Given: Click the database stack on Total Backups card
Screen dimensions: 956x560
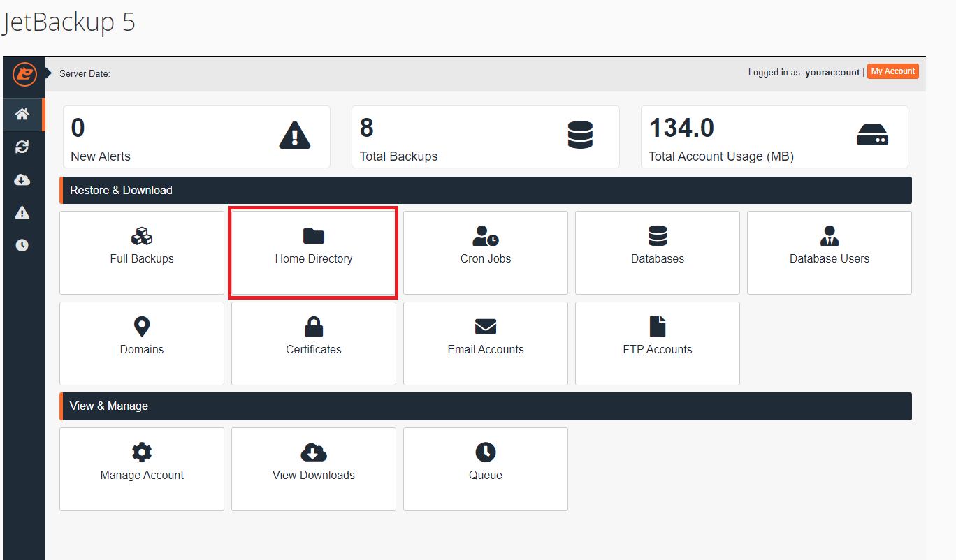Looking at the screenshot, I should point(580,135).
